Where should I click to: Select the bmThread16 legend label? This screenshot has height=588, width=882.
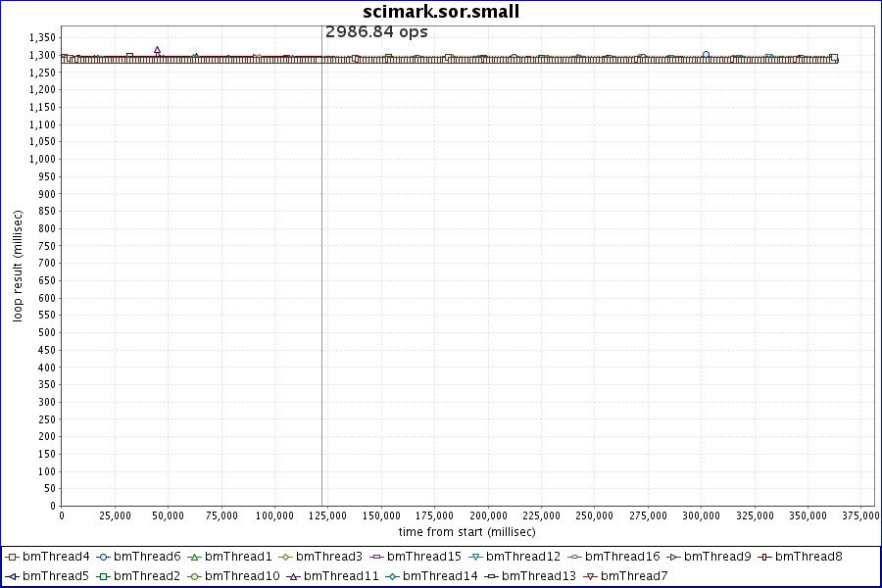pos(622,557)
